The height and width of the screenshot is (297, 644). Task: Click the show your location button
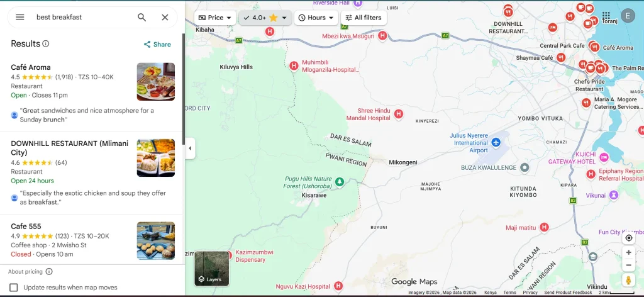tap(628, 238)
